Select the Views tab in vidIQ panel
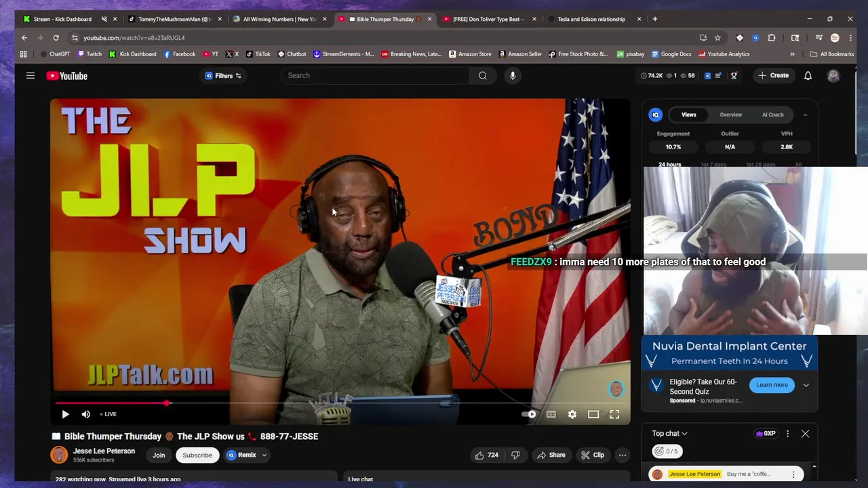Viewport: 868px width, 488px height. [x=688, y=115]
